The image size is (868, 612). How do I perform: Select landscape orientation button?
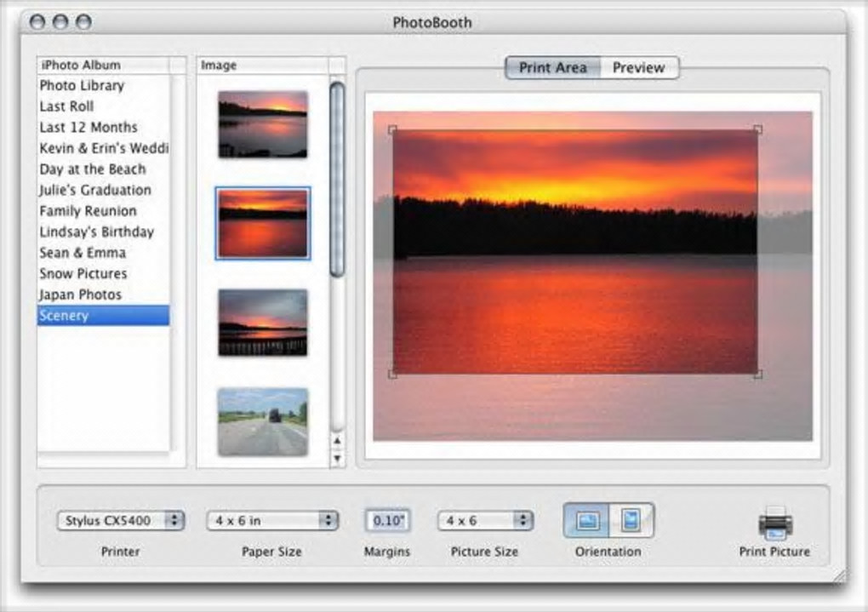[x=587, y=520]
